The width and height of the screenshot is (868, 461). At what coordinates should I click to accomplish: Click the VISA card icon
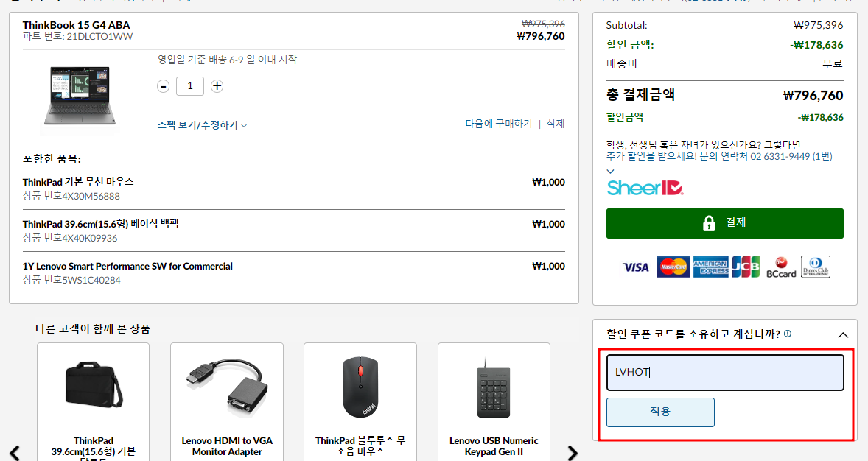click(x=635, y=267)
